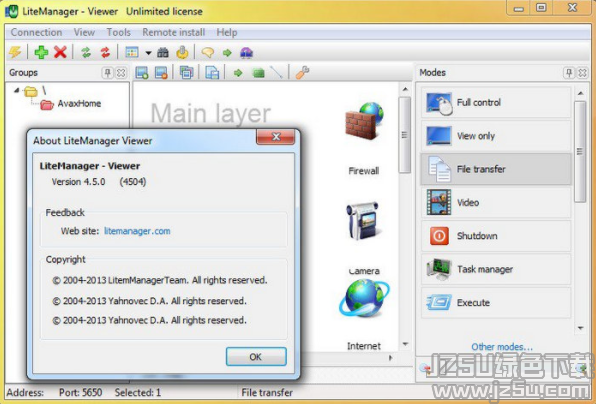Click Modes panel scroll up arrow

(x=580, y=93)
